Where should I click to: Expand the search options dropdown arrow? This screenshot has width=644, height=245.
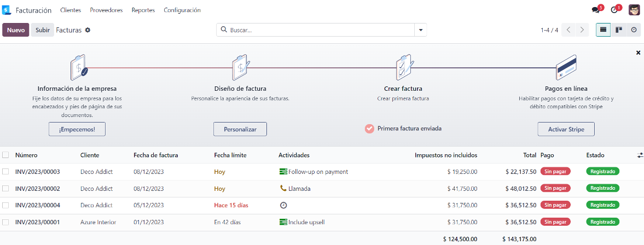point(420,30)
